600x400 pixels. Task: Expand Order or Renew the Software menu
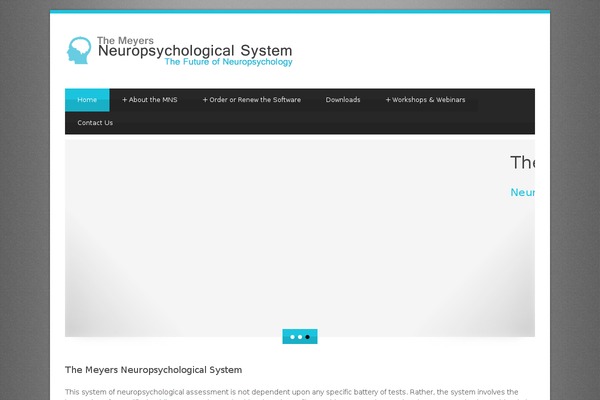pyautogui.click(x=252, y=100)
